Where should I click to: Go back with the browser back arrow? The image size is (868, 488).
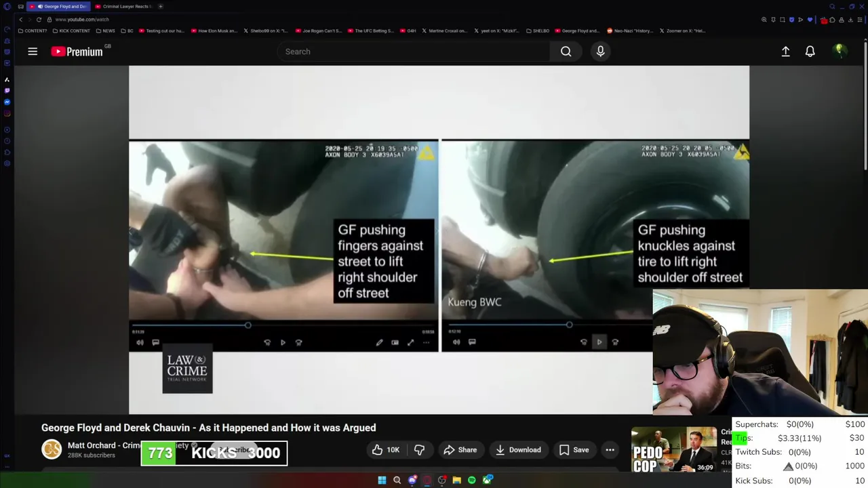(x=20, y=20)
